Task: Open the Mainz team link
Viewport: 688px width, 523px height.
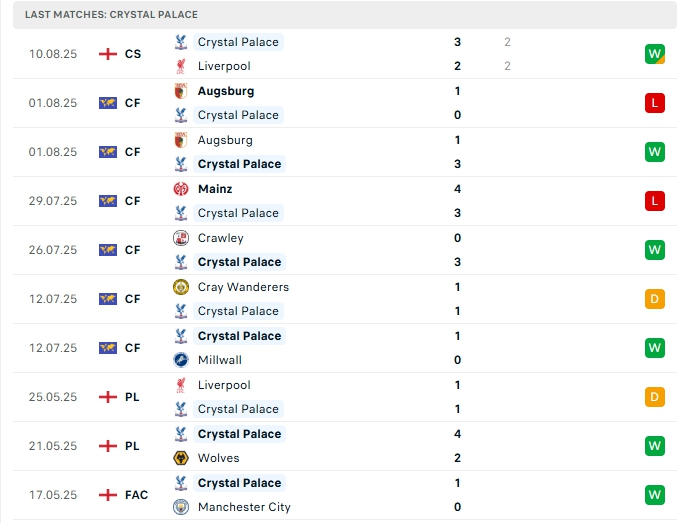Action: tap(215, 189)
